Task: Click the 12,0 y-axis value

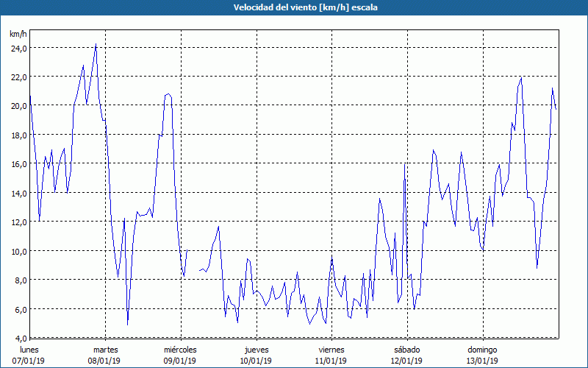Action: pyautogui.click(x=18, y=222)
